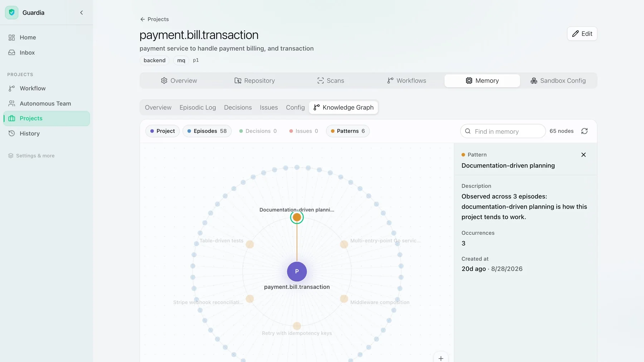Select the Retry with idempotency keys node
The height and width of the screenshot is (362, 644).
297,326
